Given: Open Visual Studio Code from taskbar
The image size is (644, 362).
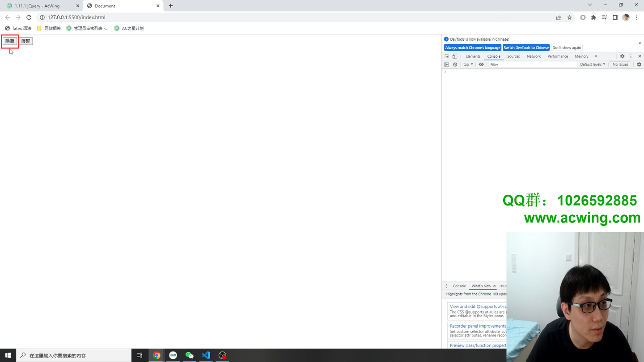Looking at the screenshot, I should pyautogui.click(x=206, y=355).
